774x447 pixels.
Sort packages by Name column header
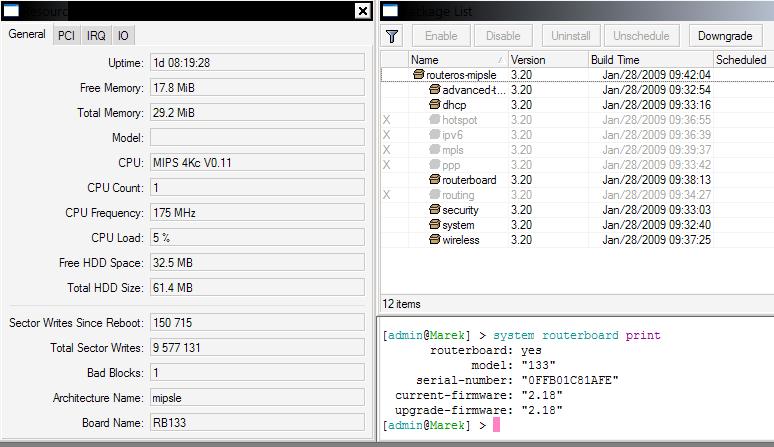458,60
